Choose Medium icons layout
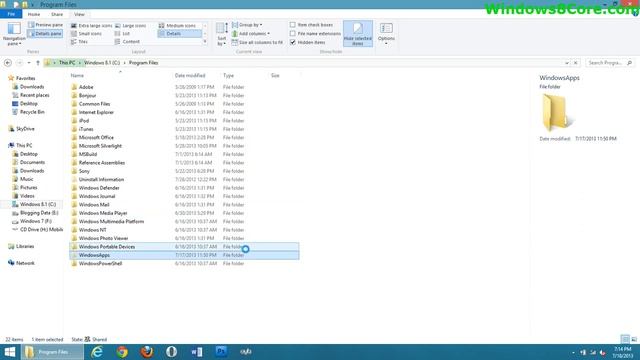The height and width of the screenshot is (360, 640). click(178, 25)
